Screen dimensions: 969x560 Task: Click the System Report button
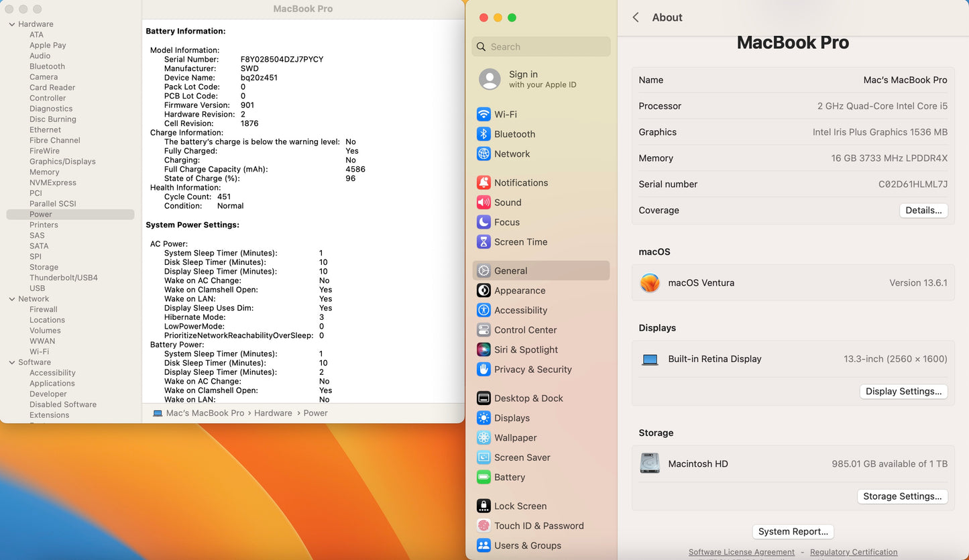coord(793,532)
